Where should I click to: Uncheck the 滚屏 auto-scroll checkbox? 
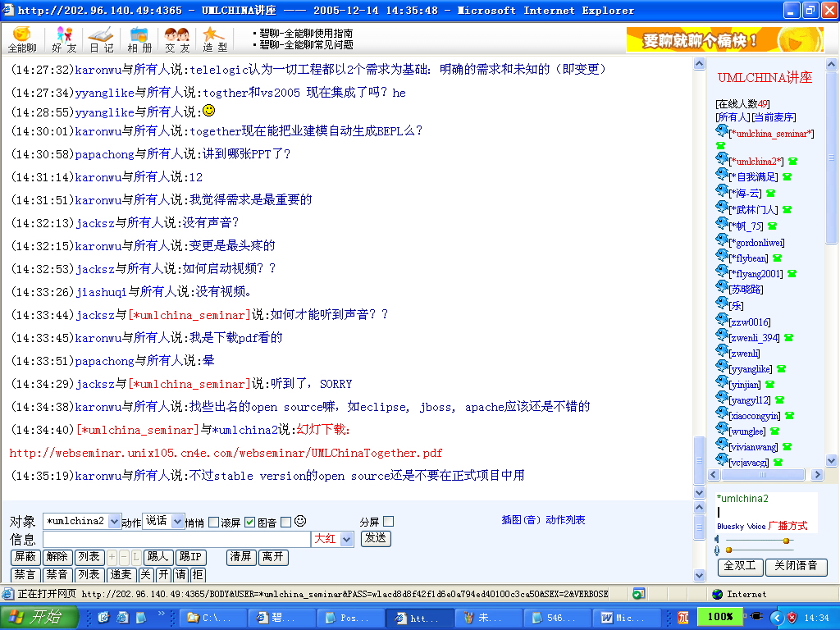(x=249, y=522)
